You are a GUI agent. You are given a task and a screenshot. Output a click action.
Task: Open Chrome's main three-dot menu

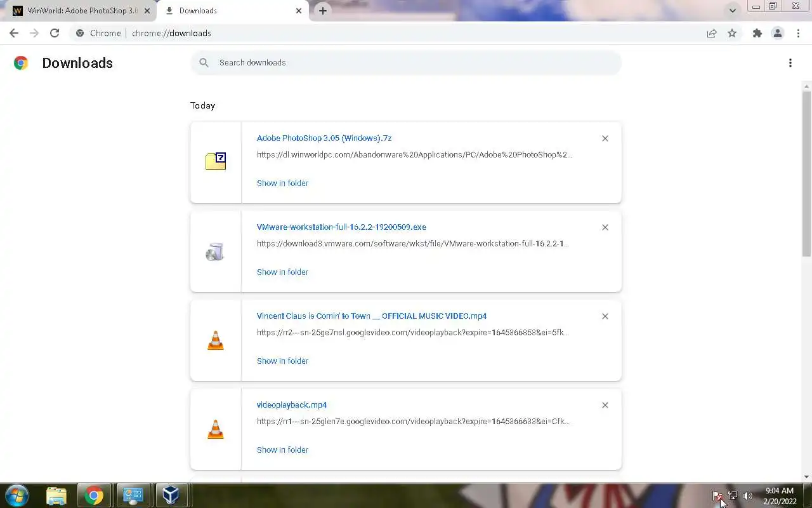pyautogui.click(x=798, y=33)
